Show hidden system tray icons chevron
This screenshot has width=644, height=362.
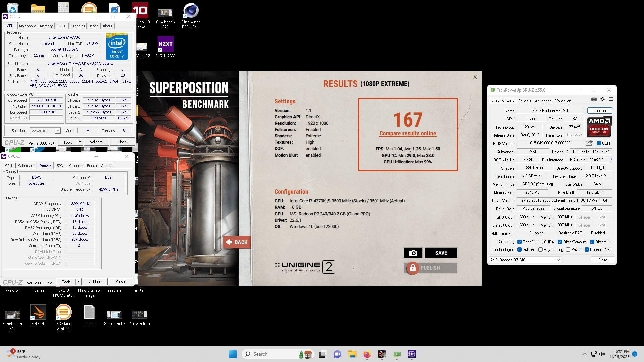(584, 354)
